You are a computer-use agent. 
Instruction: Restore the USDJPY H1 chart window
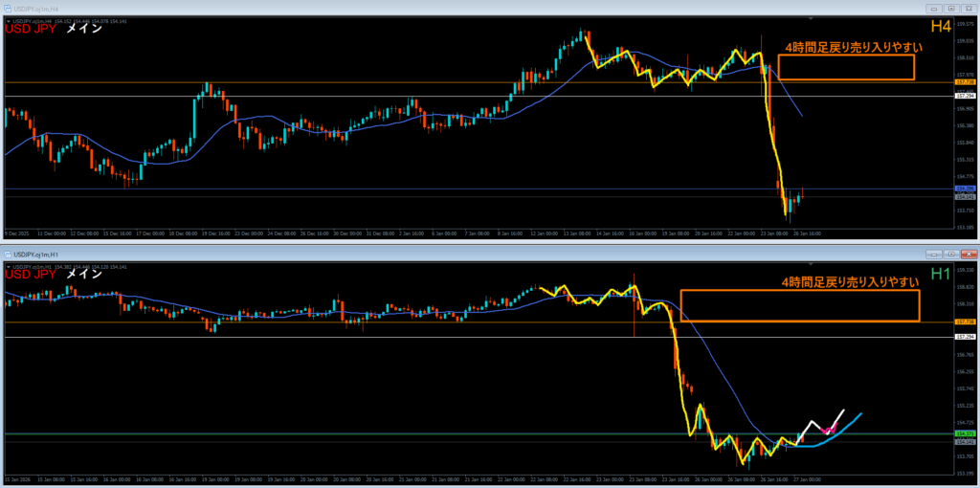click(951, 255)
